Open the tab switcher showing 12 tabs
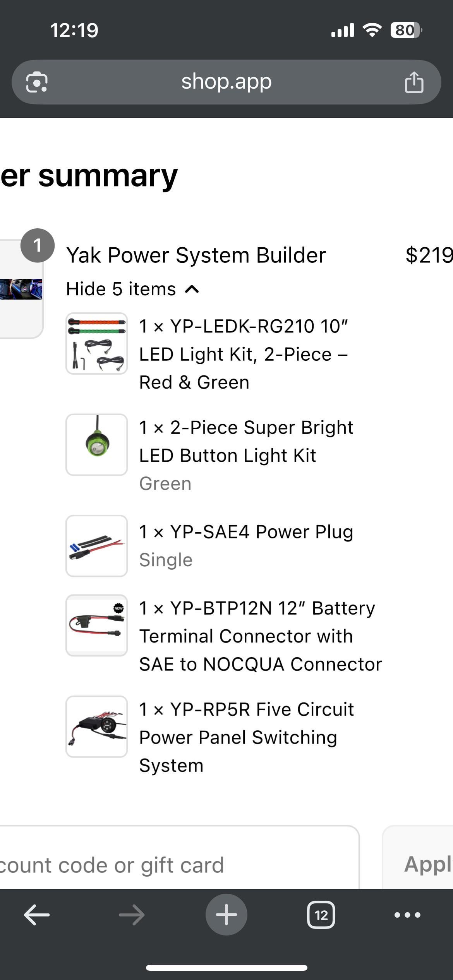This screenshot has height=980, width=453. 321,915
